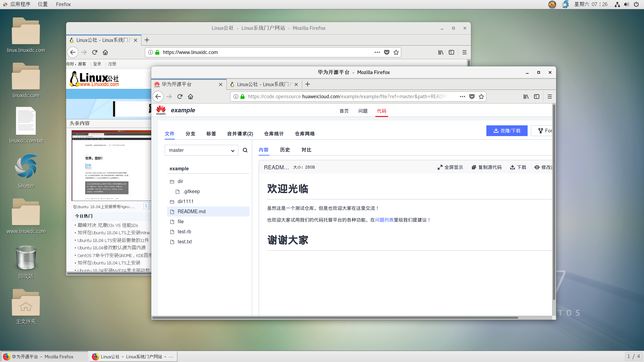This screenshot has height=362, width=644.
Task: Open 仓库网络 tab
Action: (x=305, y=134)
